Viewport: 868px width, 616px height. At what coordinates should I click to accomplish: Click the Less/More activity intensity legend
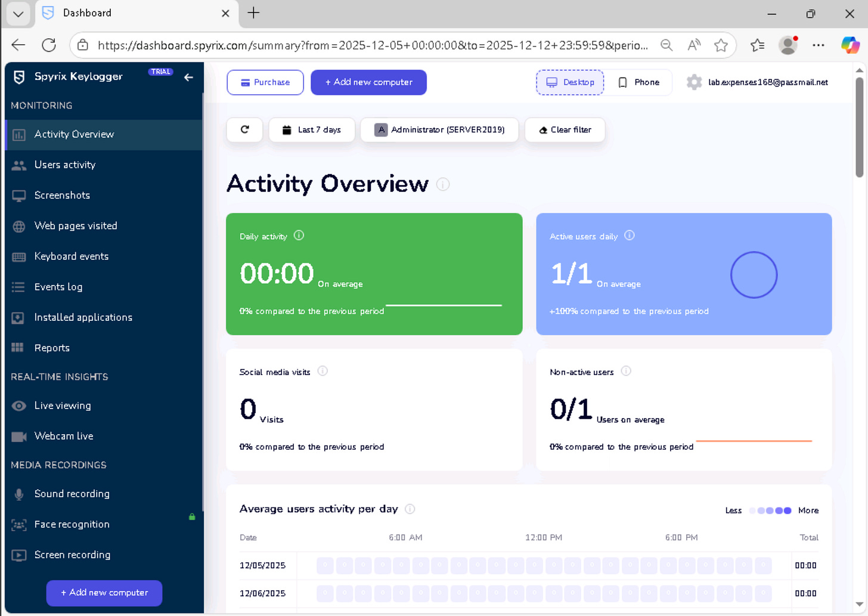point(771,510)
